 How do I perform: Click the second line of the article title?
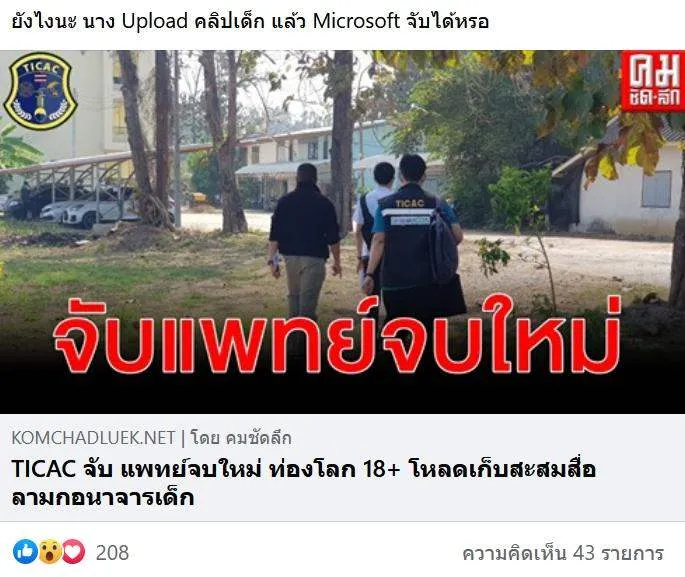103,498
